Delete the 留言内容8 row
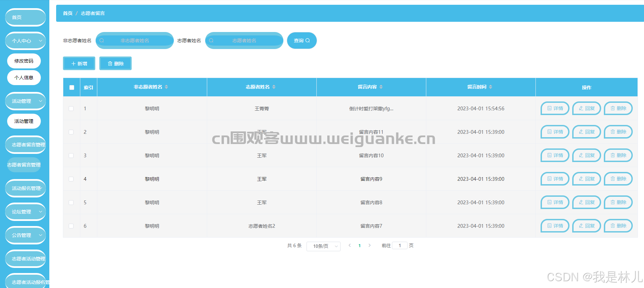The image size is (644, 288). click(618, 202)
